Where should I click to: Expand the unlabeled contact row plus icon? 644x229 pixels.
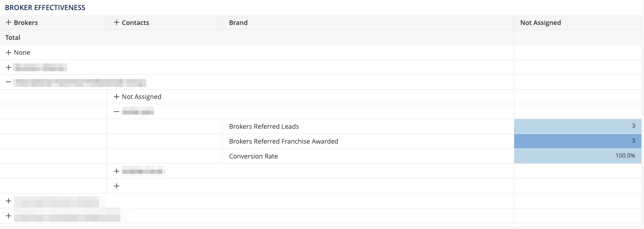[x=116, y=186]
